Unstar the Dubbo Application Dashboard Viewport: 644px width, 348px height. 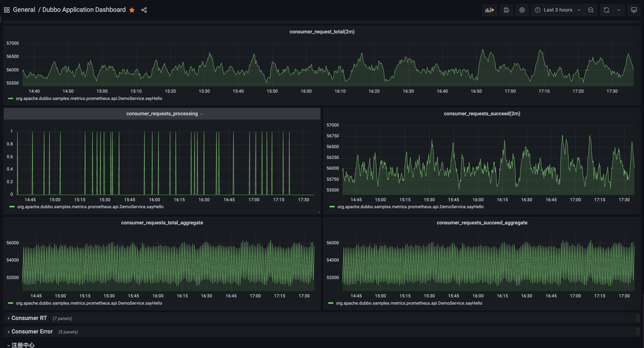tap(132, 10)
